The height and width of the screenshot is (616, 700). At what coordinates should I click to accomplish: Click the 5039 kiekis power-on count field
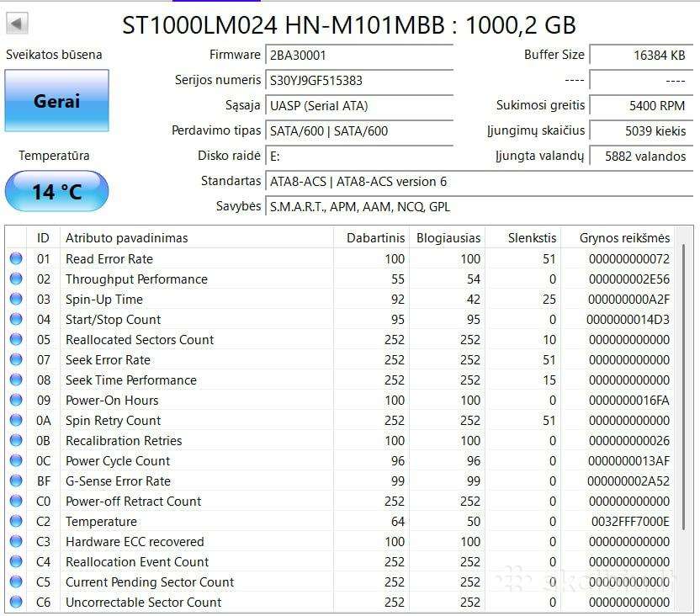641,130
